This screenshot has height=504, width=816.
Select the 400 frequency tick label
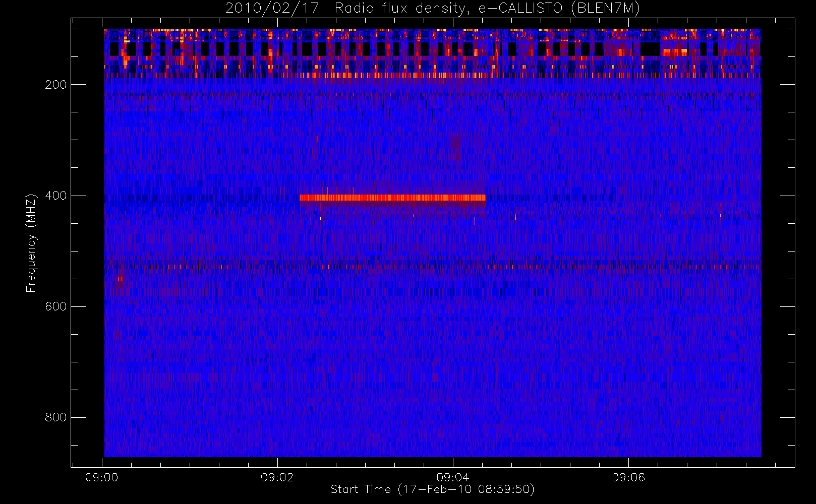(55, 196)
